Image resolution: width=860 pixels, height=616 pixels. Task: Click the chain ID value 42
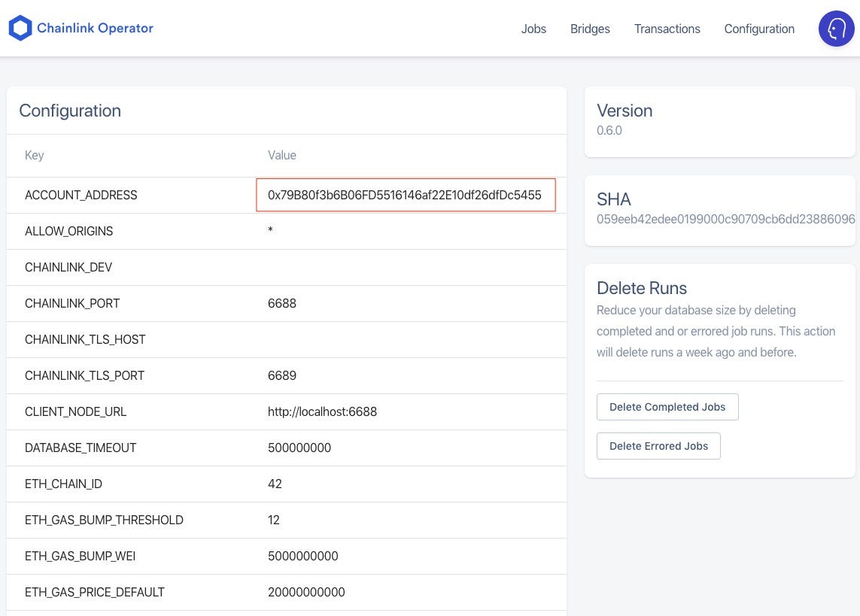[275, 484]
